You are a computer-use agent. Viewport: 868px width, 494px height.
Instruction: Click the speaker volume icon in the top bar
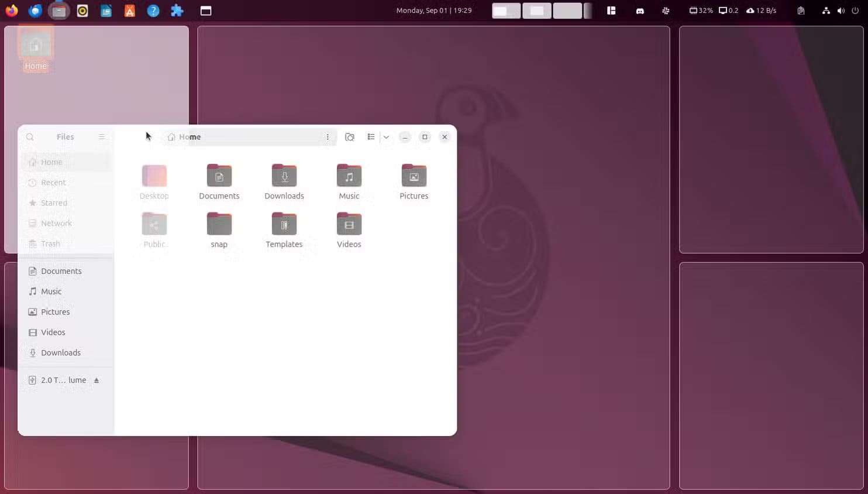(x=842, y=11)
